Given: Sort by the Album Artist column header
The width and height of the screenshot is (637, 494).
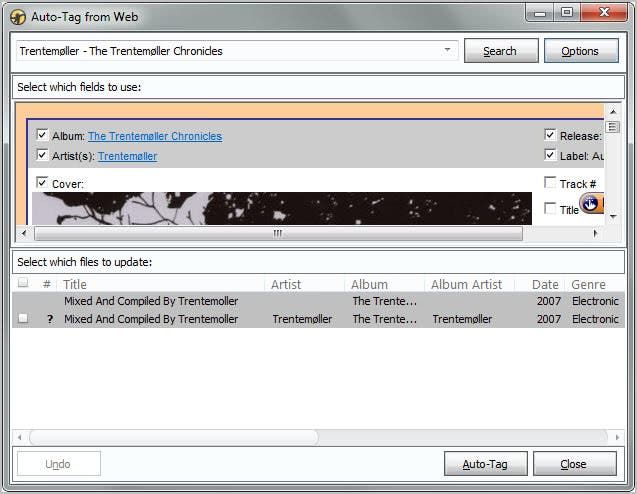Looking at the screenshot, I should (470, 284).
